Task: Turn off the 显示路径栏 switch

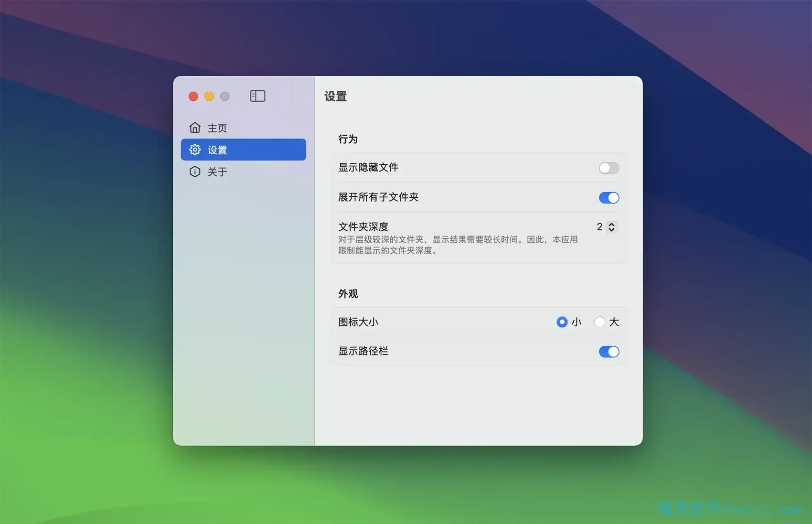Action: [x=609, y=352]
